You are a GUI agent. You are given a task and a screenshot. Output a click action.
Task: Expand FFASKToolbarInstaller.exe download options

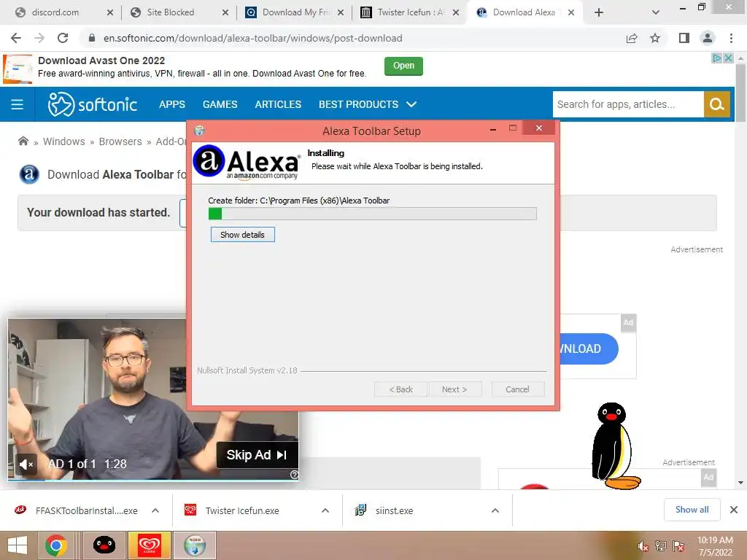click(x=155, y=510)
